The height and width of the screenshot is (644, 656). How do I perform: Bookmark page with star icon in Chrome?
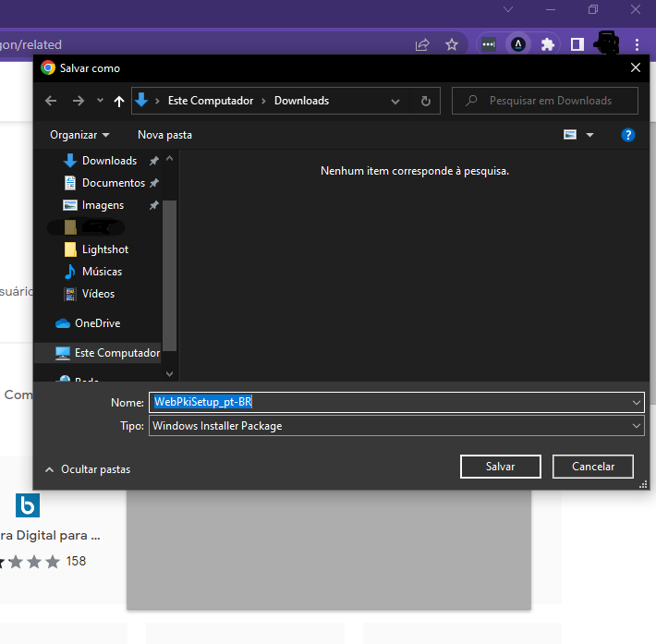(452, 44)
